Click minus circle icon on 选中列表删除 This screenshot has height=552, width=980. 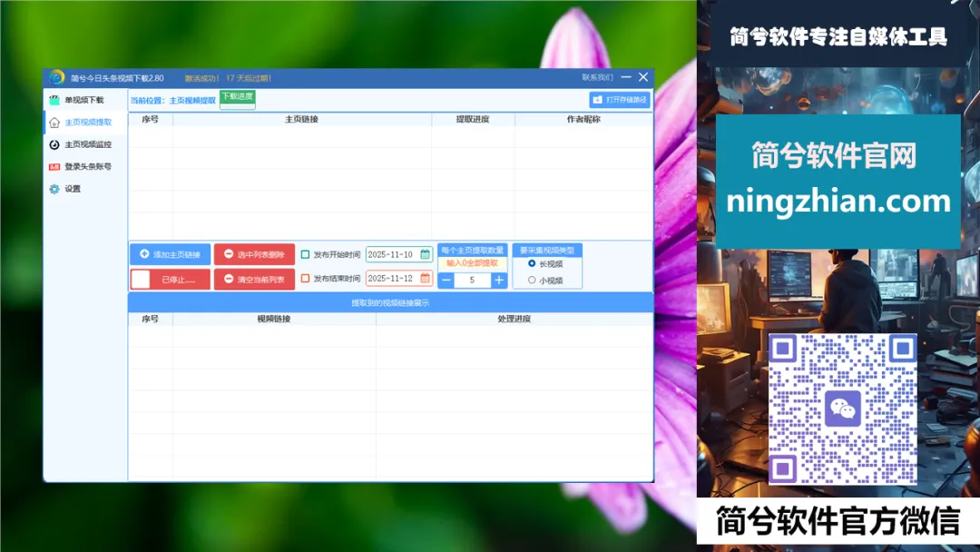[x=229, y=254]
